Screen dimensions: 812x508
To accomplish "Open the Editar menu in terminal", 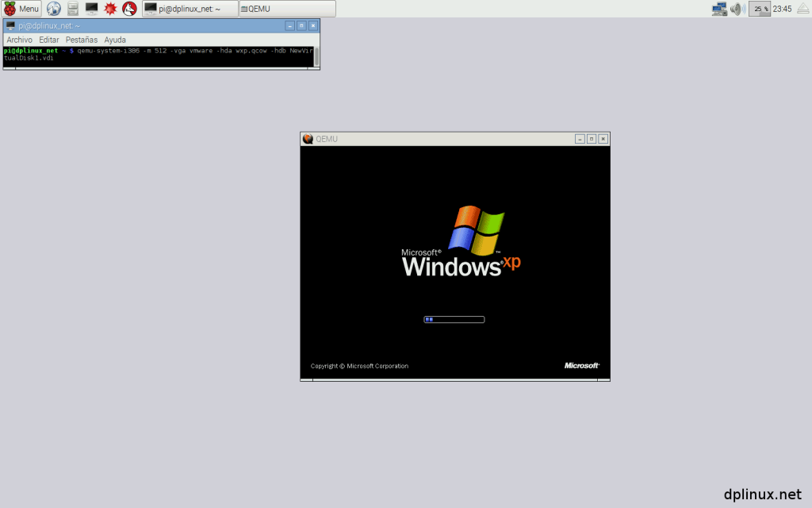I will (x=49, y=39).
